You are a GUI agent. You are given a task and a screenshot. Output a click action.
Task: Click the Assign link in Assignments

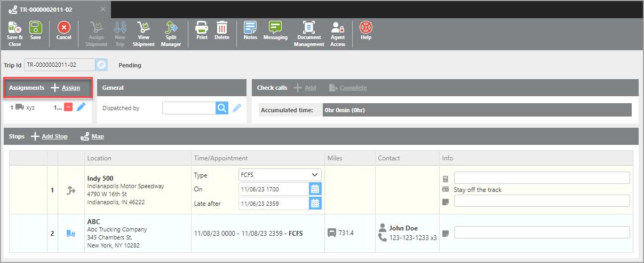pos(70,88)
